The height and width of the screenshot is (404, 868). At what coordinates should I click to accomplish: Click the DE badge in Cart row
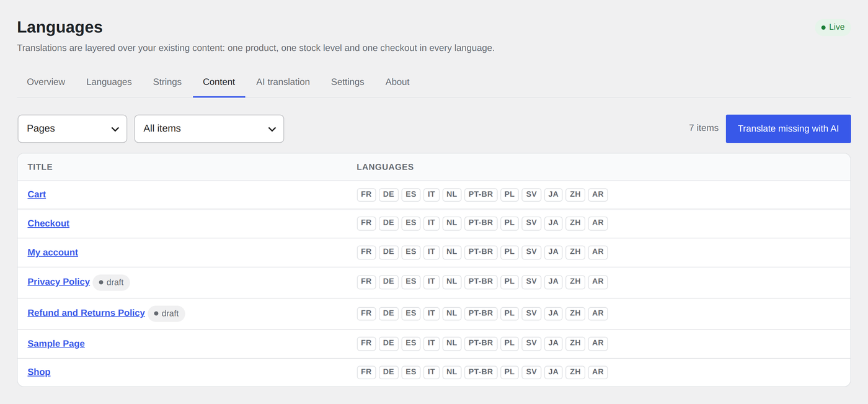pos(389,194)
